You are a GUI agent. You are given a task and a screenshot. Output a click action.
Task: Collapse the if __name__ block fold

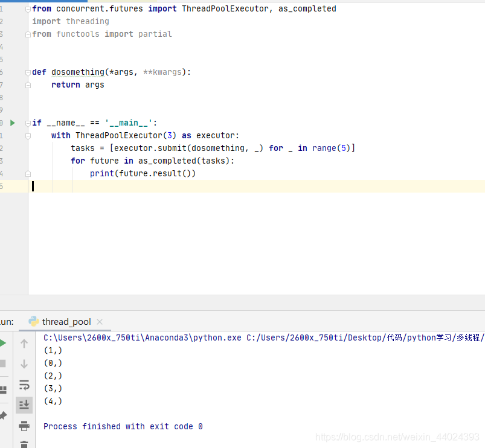click(28, 123)
